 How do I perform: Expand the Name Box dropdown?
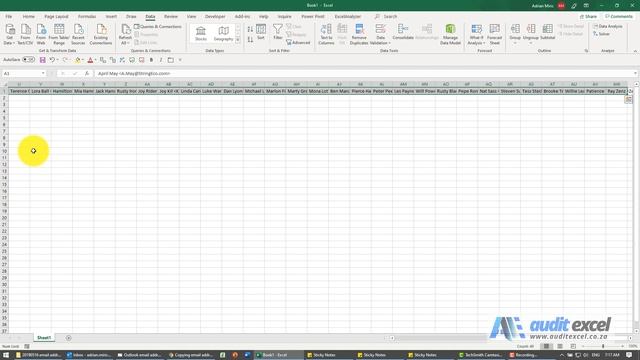point(43,73)
